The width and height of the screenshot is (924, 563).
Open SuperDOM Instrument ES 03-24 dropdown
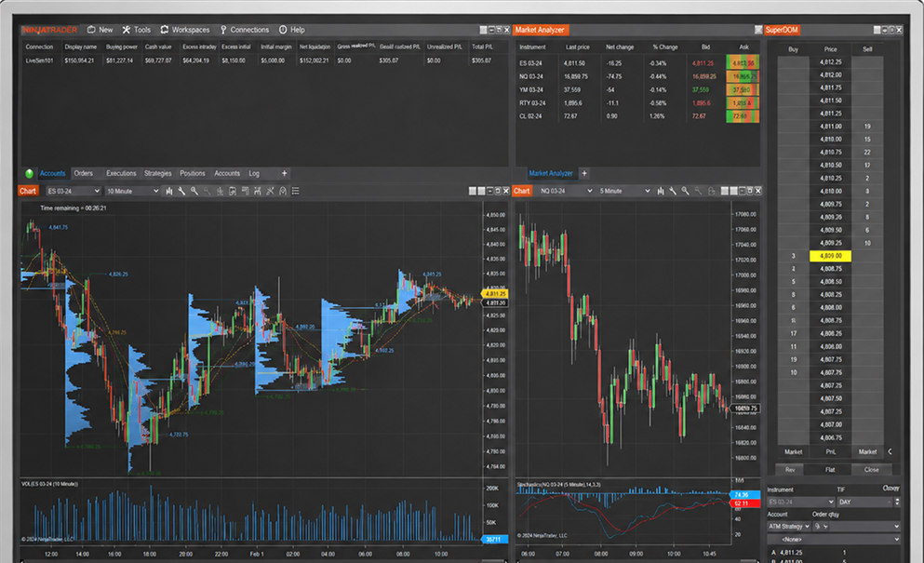(801, 502)
